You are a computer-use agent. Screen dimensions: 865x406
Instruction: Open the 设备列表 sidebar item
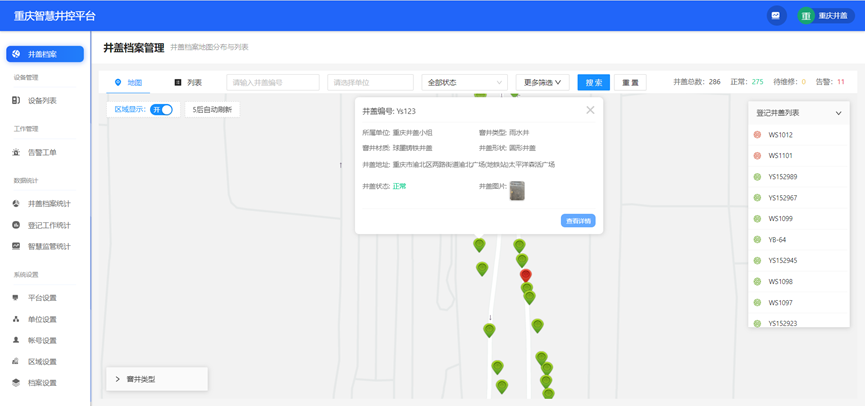tap(41, 101)
